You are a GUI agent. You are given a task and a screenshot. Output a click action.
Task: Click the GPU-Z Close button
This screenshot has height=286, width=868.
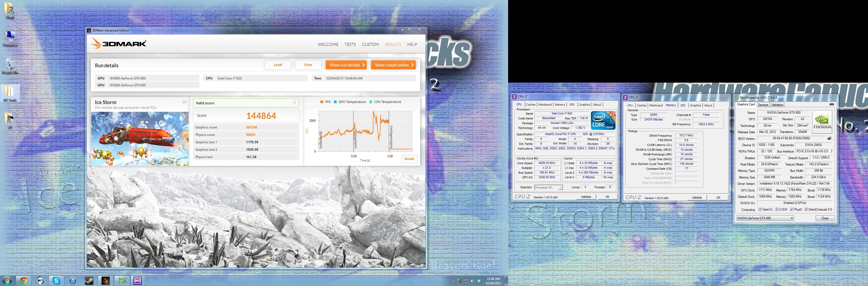(x=825, y=218)
